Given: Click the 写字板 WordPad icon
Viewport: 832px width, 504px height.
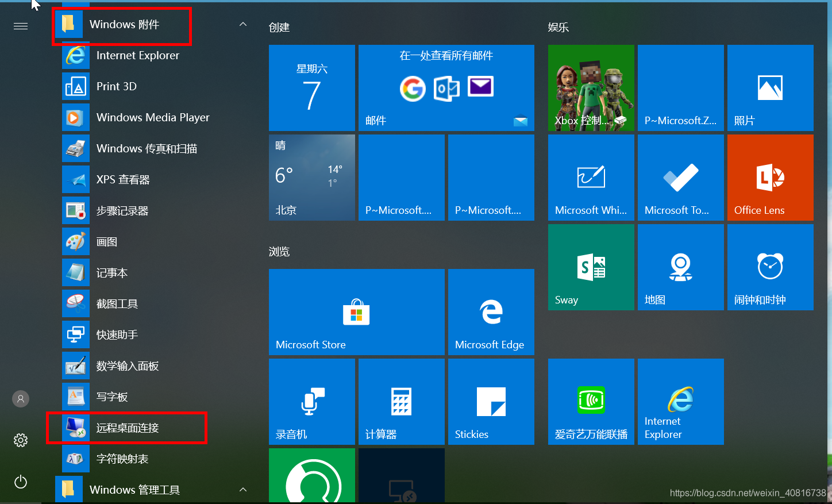Looking at the screenshot, I should point(76,397).
